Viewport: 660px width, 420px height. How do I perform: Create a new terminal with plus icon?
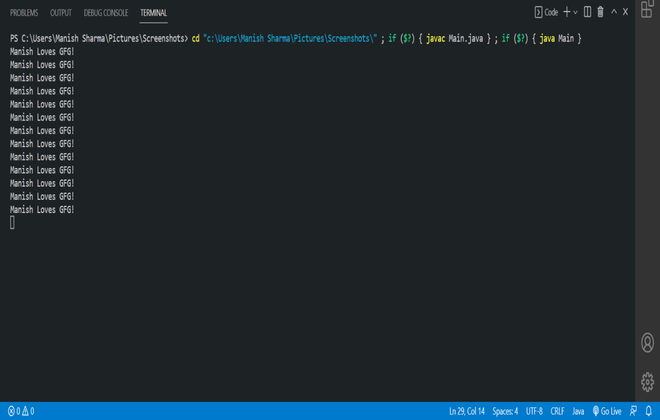point(567,12)
